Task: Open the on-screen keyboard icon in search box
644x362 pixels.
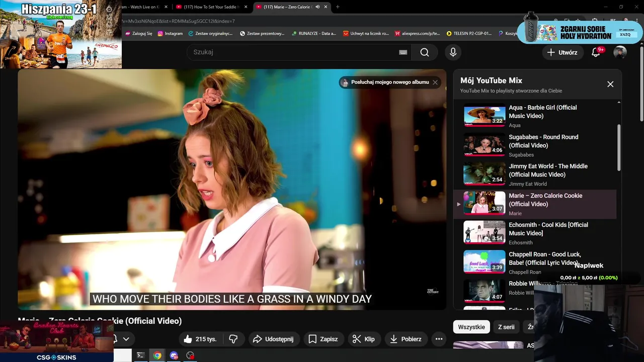Action: [x=403, y=52]
